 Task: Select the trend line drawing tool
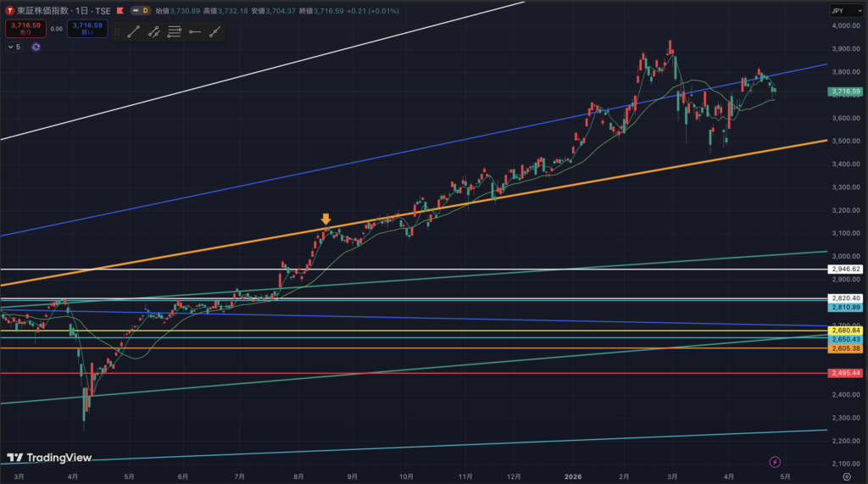coord(133,31)
